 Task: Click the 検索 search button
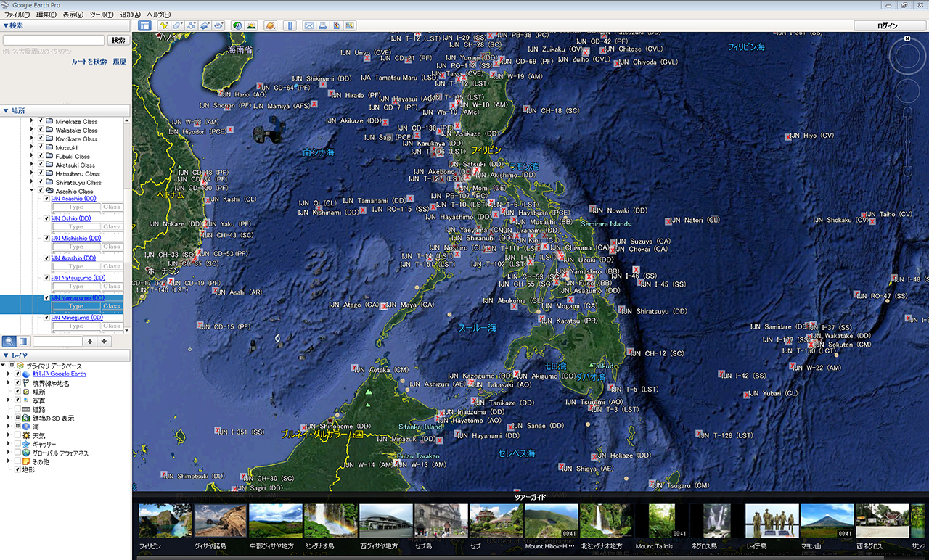(118, 41)
